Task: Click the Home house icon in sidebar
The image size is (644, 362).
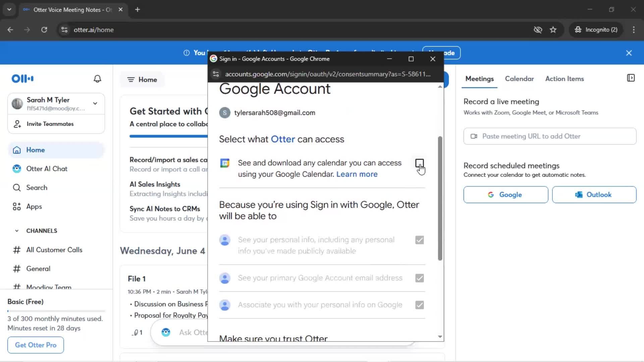Action: coord(17,150)
